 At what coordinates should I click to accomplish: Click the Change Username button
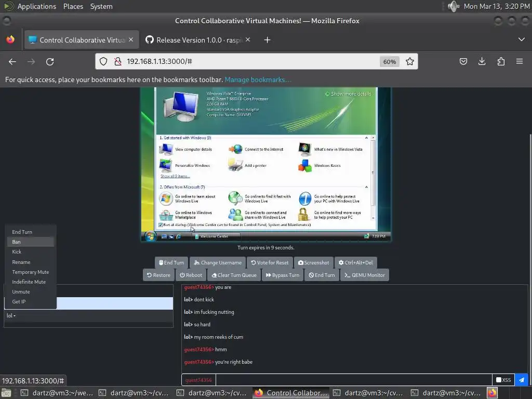218,262
